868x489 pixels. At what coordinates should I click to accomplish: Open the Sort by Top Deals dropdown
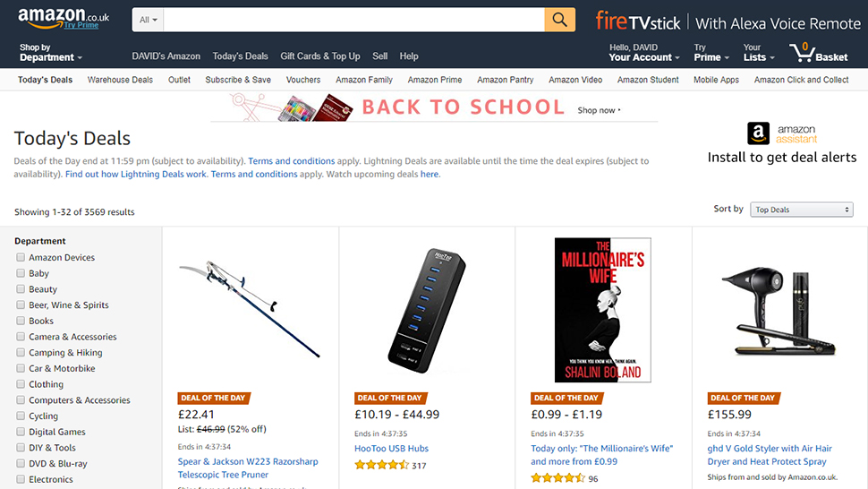click(x=802, y=210)
